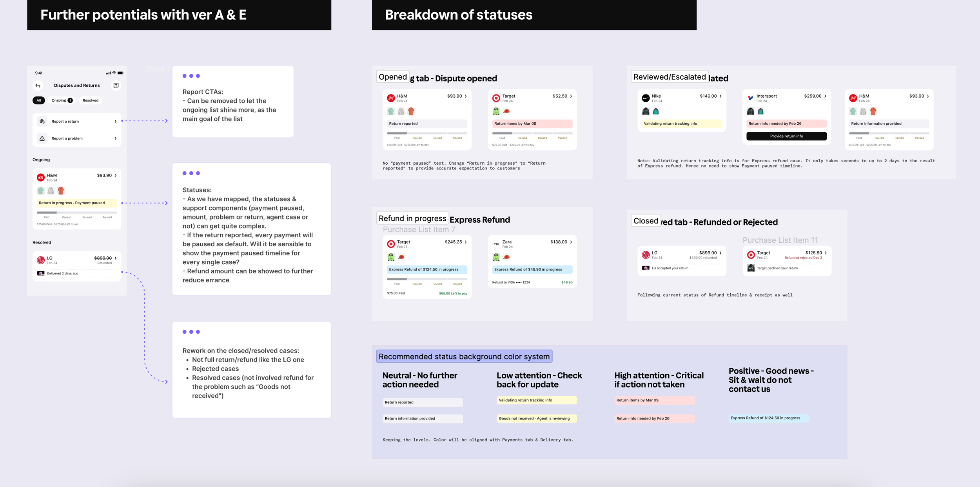Click the H&M logo in the phone's Ongoing card
Screen dimensions: 980x487
(x=41, y=177)
